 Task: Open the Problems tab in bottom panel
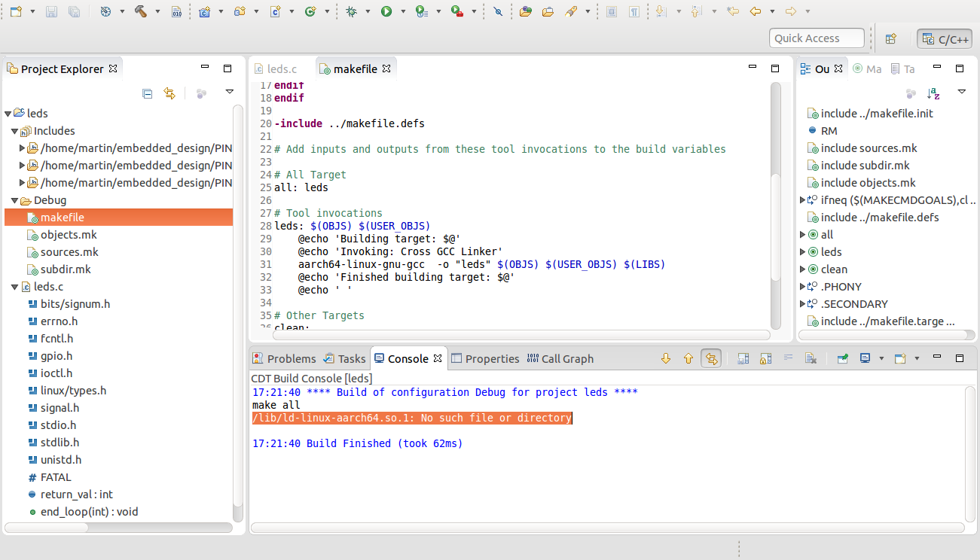point(292,358)
